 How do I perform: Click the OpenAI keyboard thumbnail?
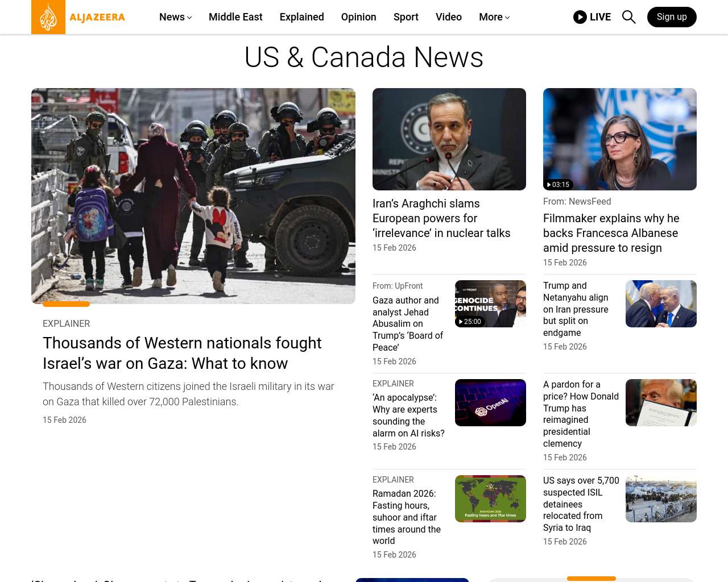click(490, 402)
